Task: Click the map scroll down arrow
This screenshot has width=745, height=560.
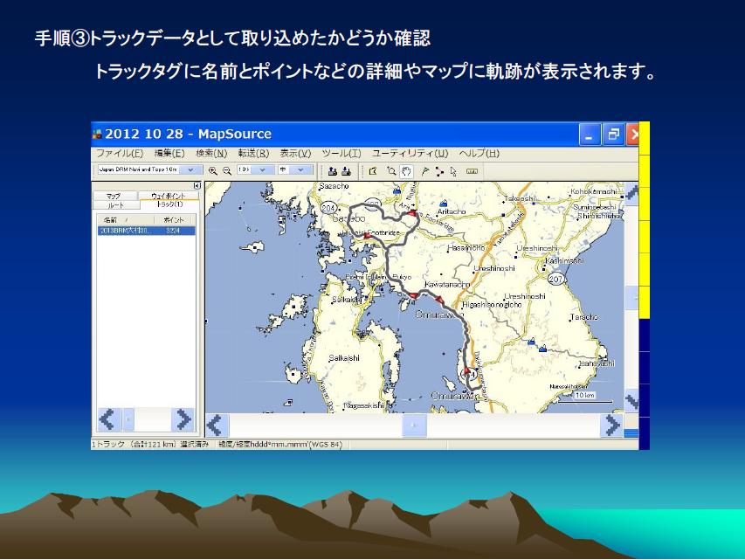Action: (631, 402)
